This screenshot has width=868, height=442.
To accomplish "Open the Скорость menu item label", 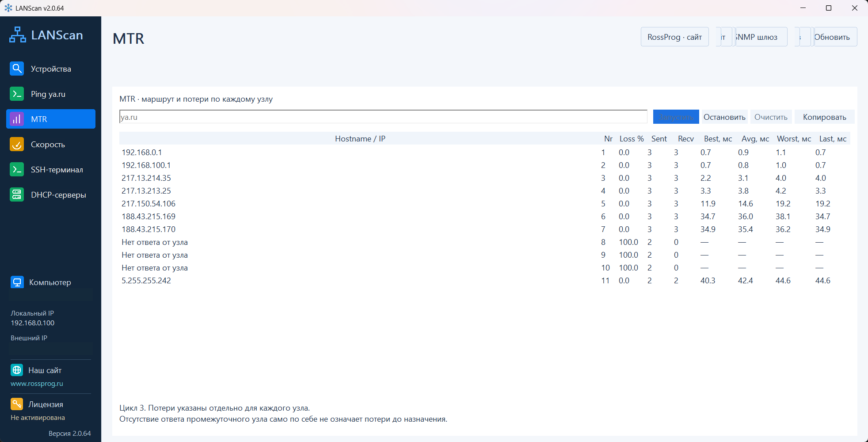I will coord(48,145).
